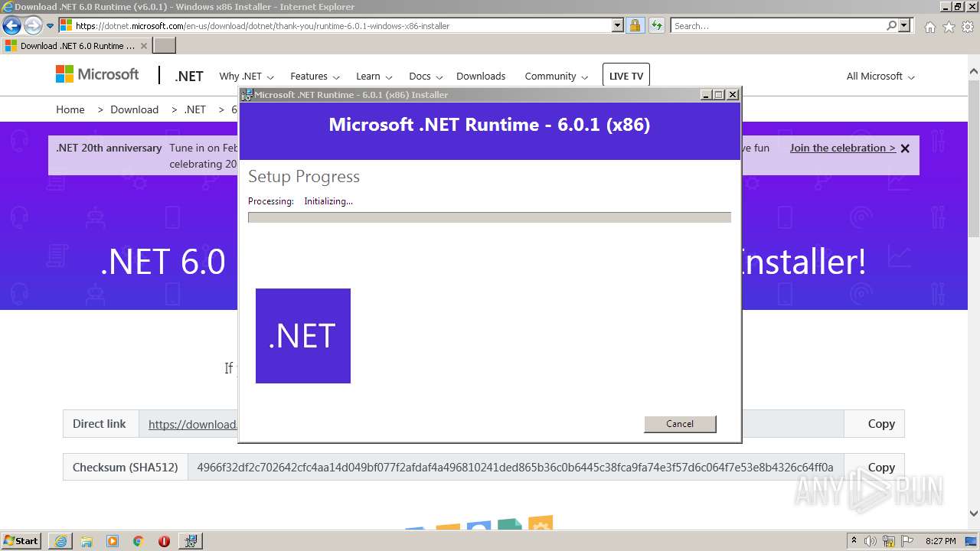Expand the Features menu
Image resolution: width=980 pixels, height=551 pixels.
pyautogui.click(x=315, y=77)
